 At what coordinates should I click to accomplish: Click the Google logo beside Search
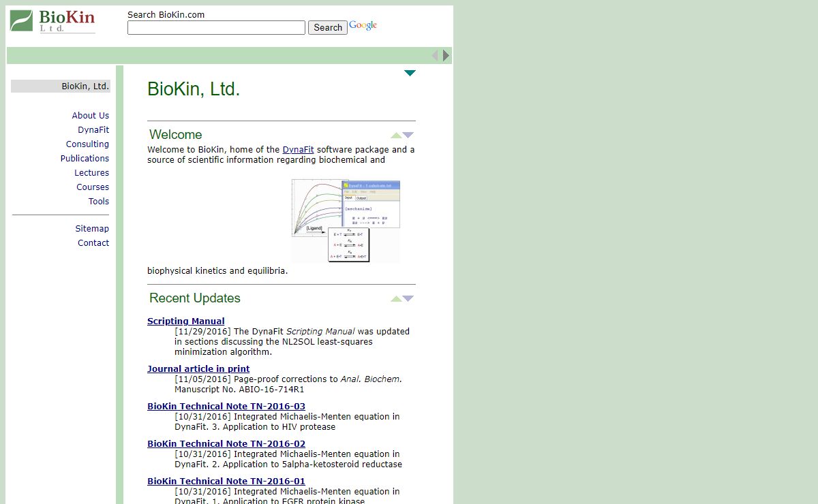tap(363, 26)
